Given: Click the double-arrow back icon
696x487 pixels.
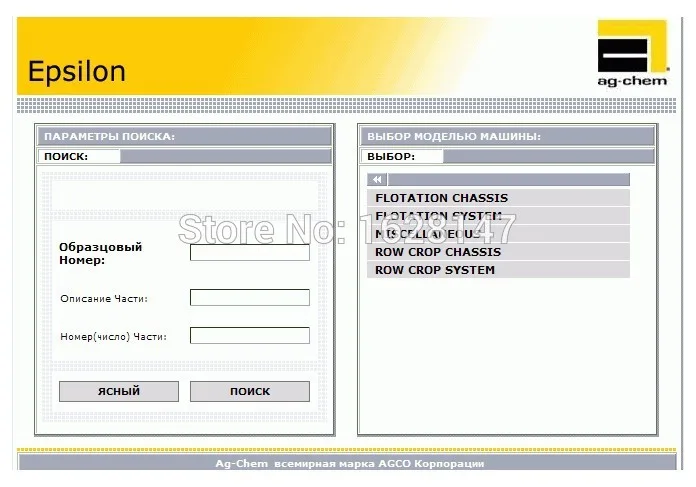Looking at the screenshot, I should [377, 180].
